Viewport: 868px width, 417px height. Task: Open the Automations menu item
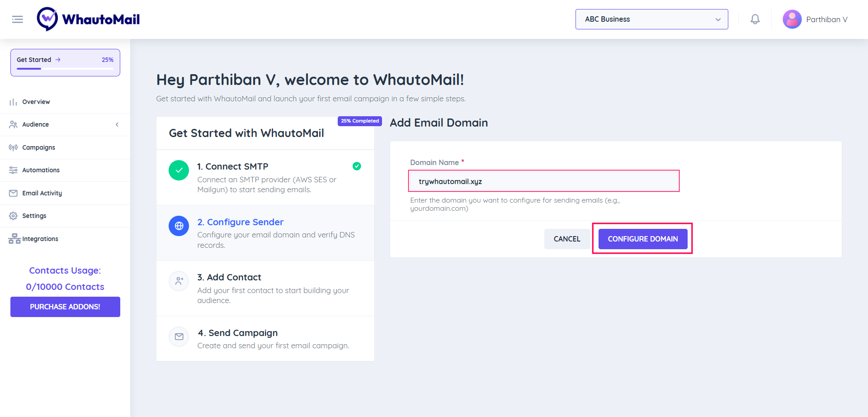click(41, 170)
